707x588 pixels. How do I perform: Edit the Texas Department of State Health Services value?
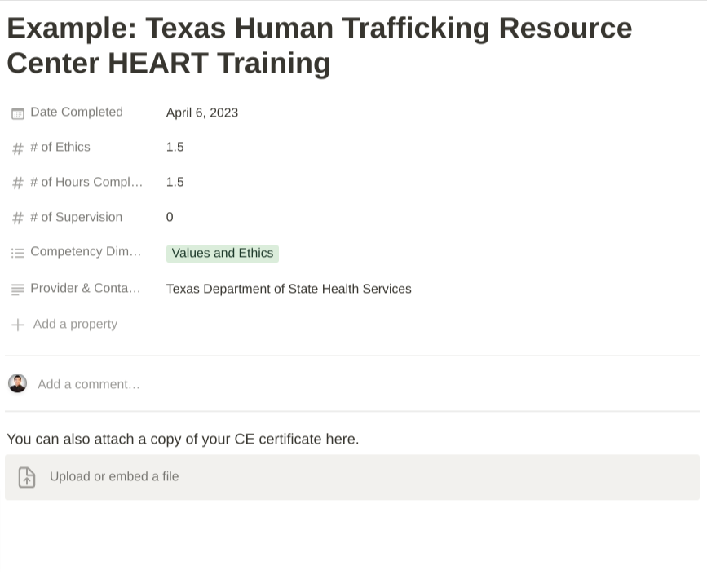coord(289,289)
